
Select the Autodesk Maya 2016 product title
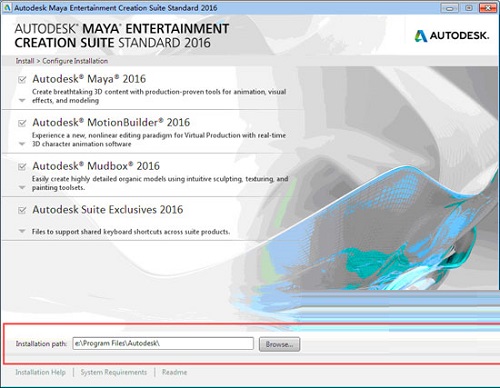tap(89, 79)
